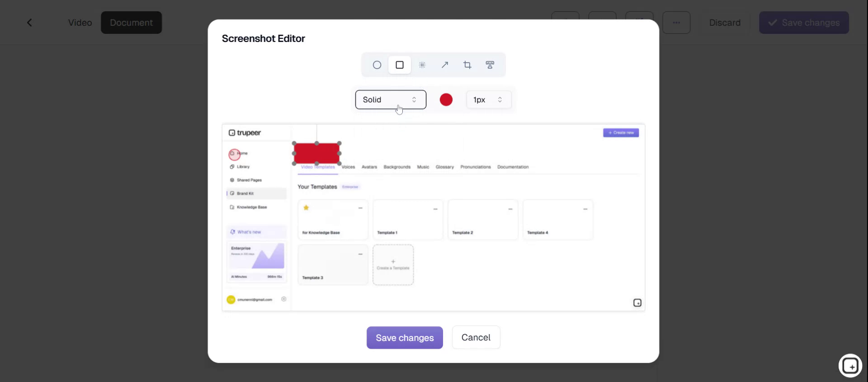
Task: Select the crop tool
Action: click(x=467, y=65)
